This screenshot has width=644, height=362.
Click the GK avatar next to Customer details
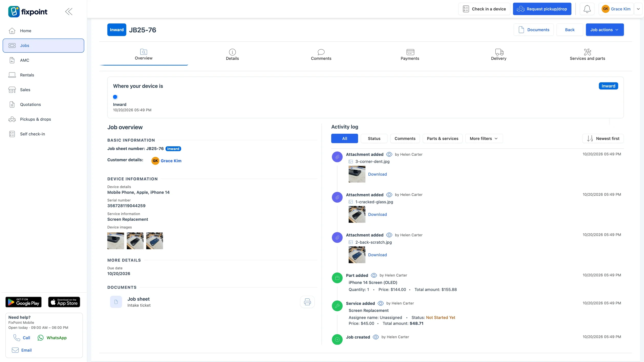(155, 161)
